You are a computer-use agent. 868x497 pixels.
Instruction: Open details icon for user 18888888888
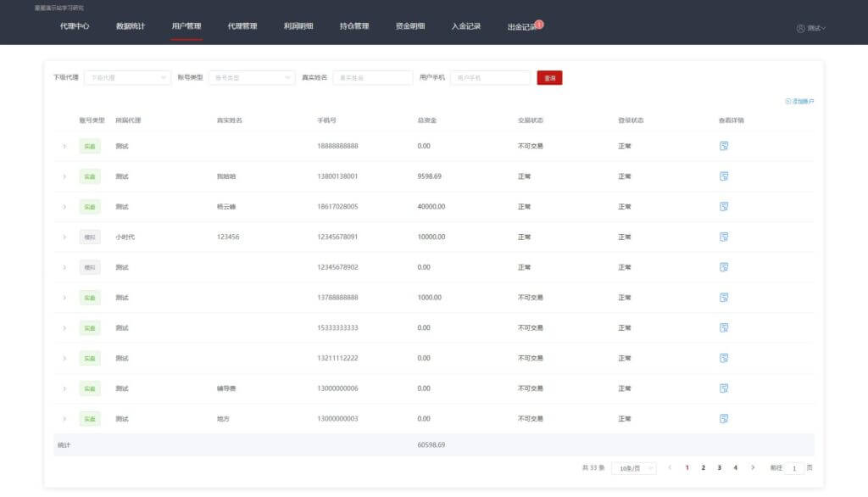click(x=724, y=146)
